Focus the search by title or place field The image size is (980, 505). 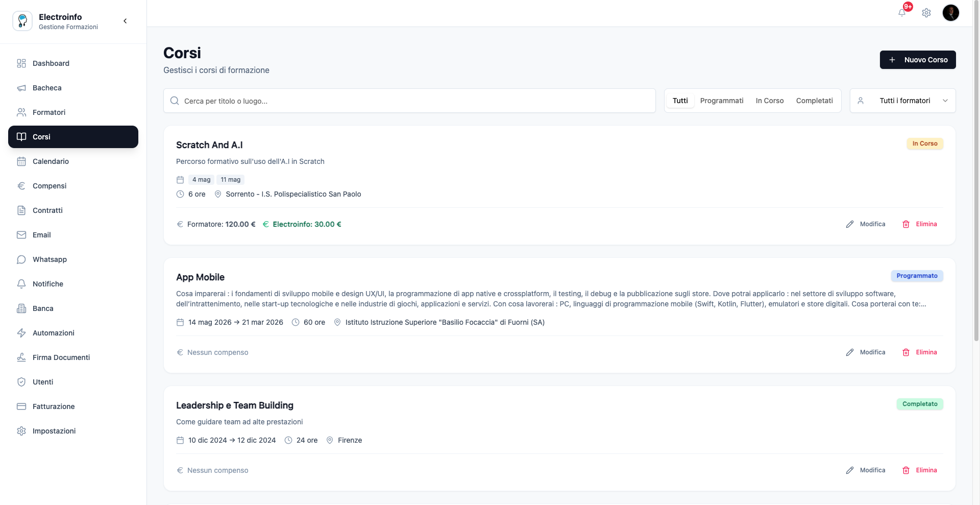[x=409, y=101]
